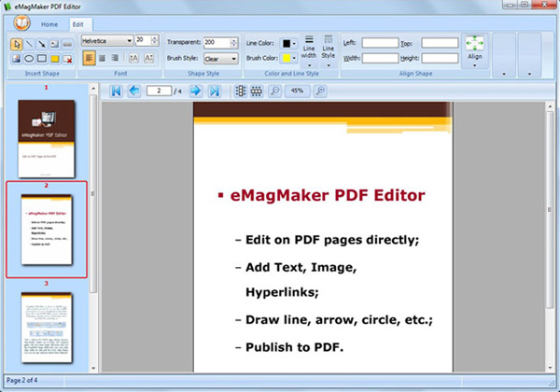This screenshot has width=560, height=392.
Task: Select the insert text box tool
Action: click(54, 44)
